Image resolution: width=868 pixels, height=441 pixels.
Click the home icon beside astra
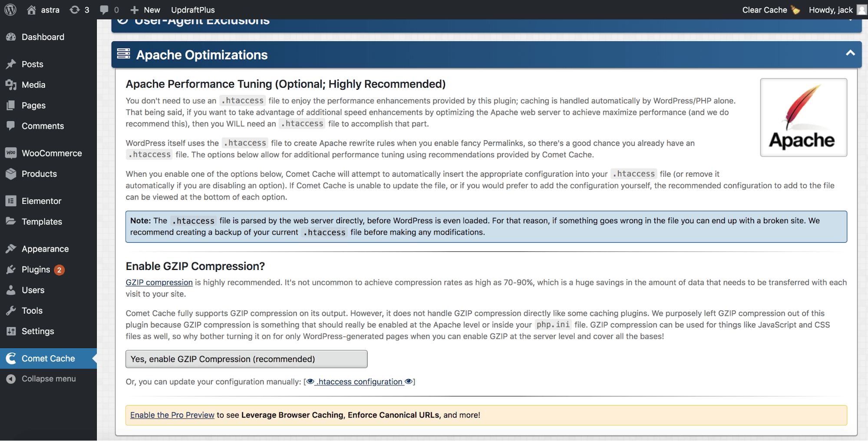click(x=31, y=10)
